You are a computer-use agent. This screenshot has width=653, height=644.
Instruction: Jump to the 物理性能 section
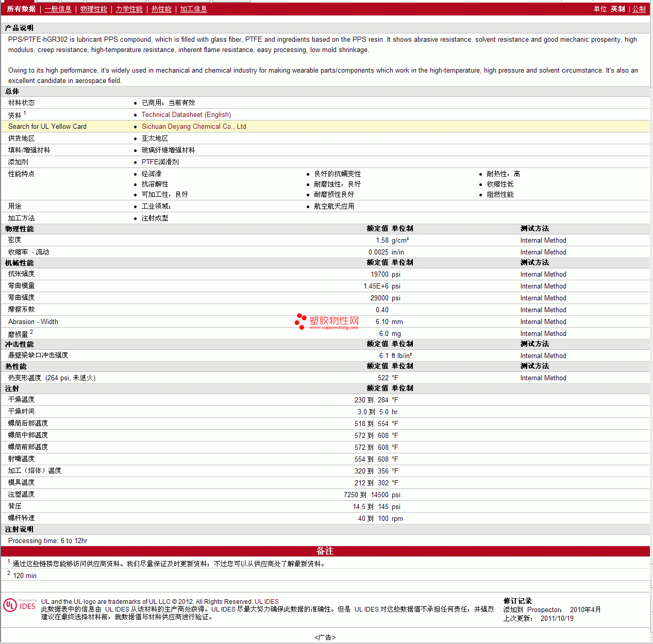pyautogui.click(x=94, y=9)
